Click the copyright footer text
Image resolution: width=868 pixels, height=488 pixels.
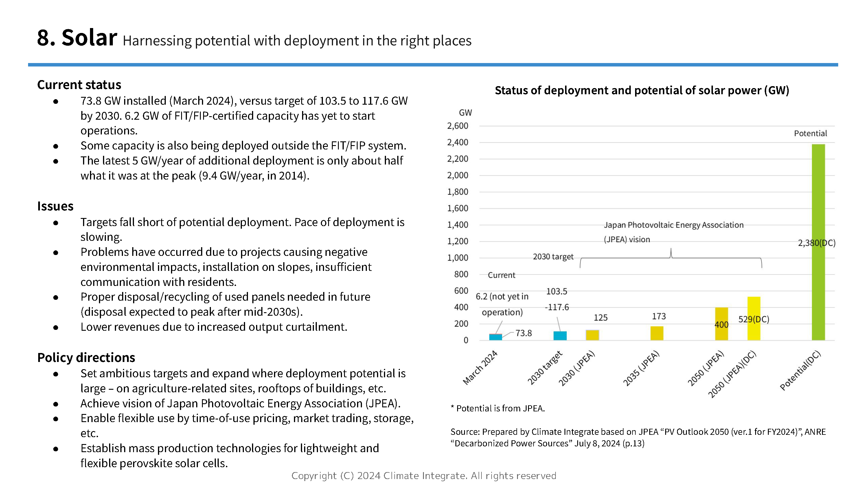click(x=424, y=476)
